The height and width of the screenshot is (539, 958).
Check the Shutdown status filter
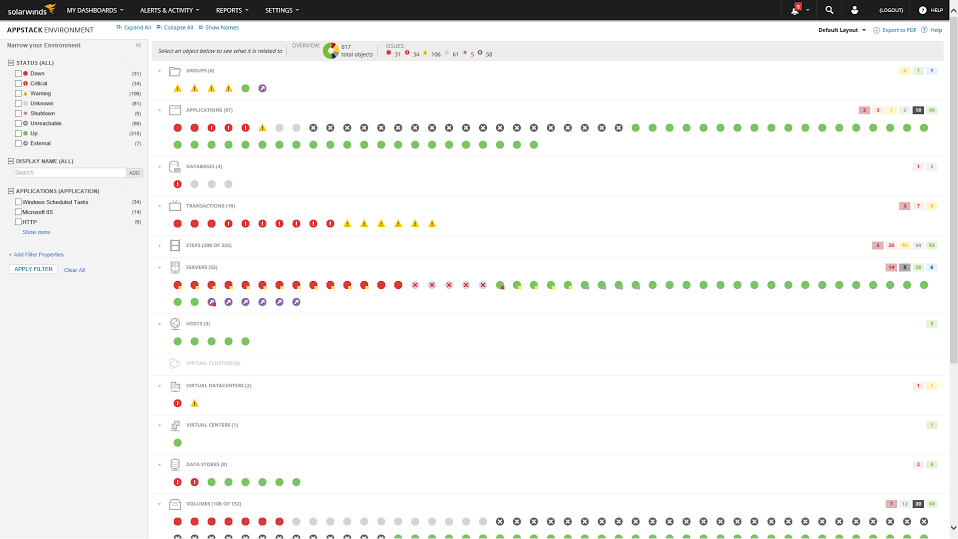(x=18, y=114)
